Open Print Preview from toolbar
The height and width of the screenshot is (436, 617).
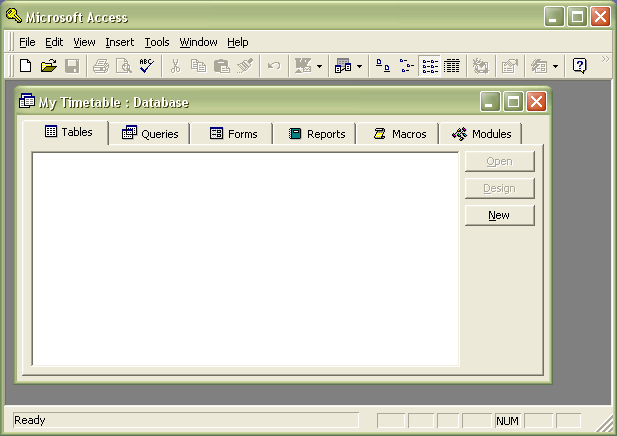click(124, 66)
